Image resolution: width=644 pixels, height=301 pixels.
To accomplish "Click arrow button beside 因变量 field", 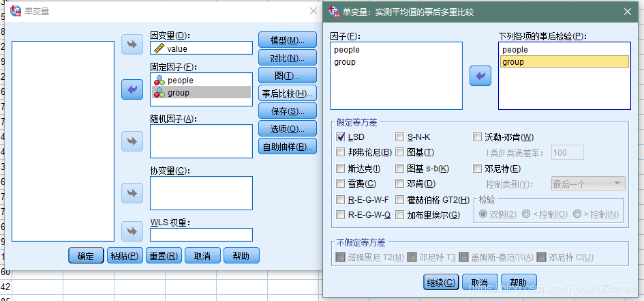I will click(132, 44).
